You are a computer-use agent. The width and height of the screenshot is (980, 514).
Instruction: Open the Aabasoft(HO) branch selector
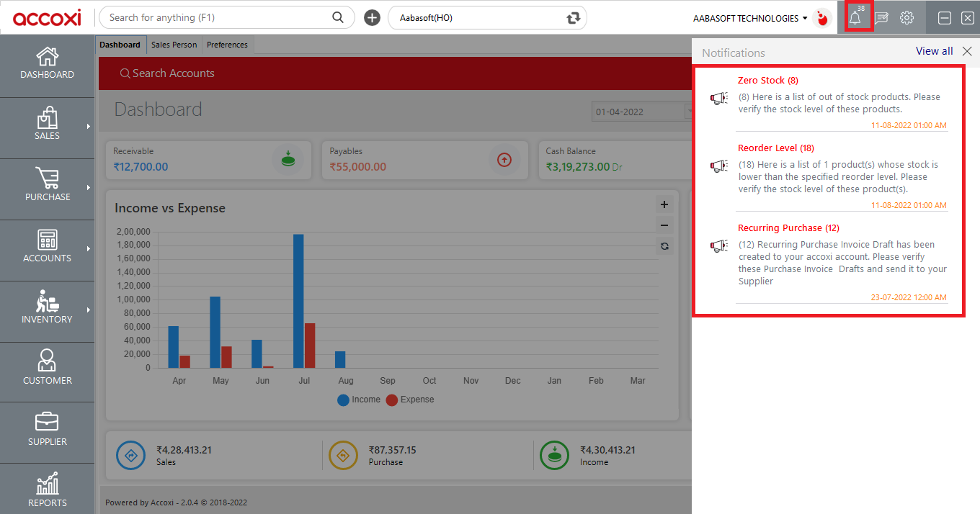[x=487, y=18]
